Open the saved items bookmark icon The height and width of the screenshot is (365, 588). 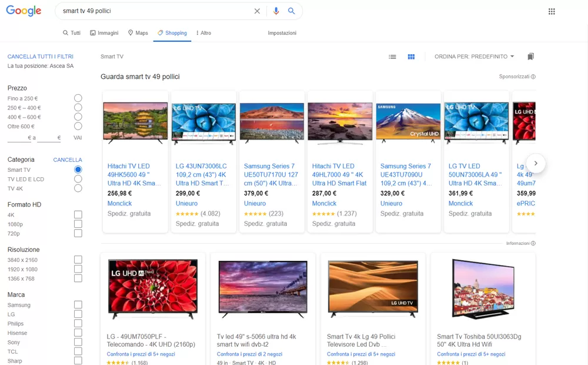pyautogui.click(x=530, y=57)
